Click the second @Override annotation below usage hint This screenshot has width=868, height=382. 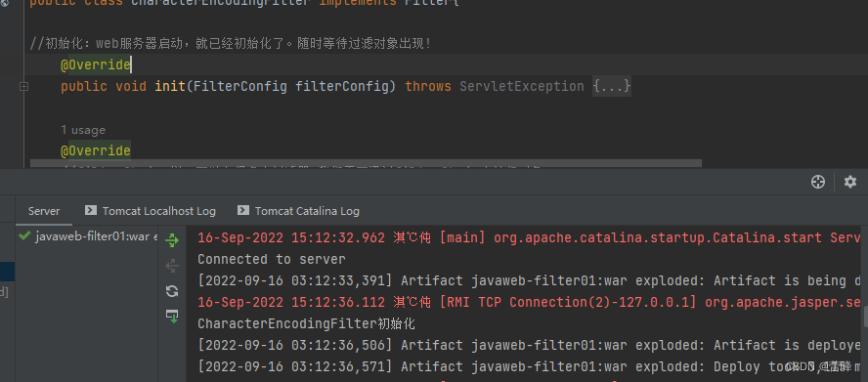pos(95,150)
